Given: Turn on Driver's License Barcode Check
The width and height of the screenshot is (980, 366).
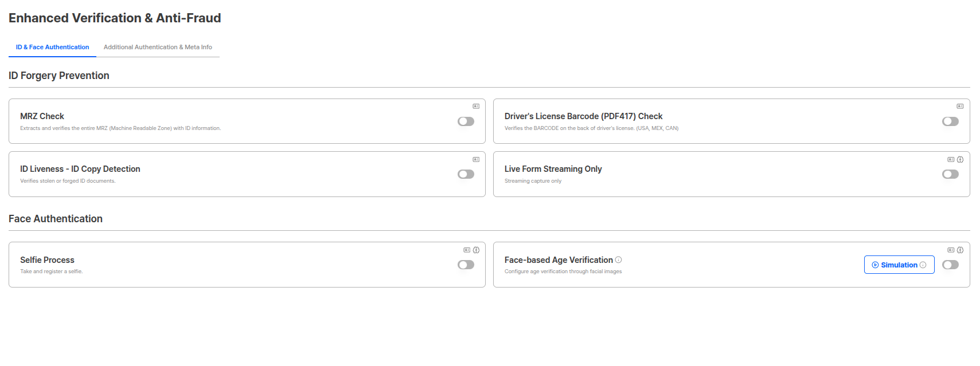Looking at the screenshot, I should point(950,121).
